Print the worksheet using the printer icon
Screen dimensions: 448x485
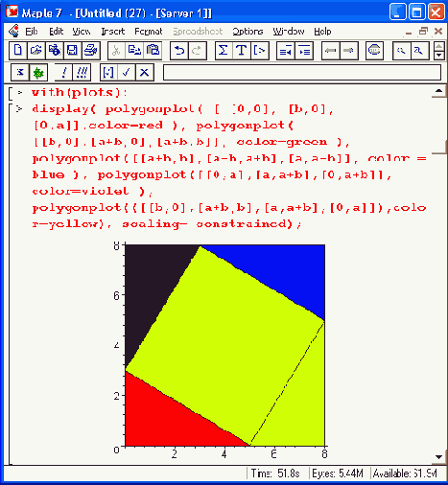pos(91,51)
